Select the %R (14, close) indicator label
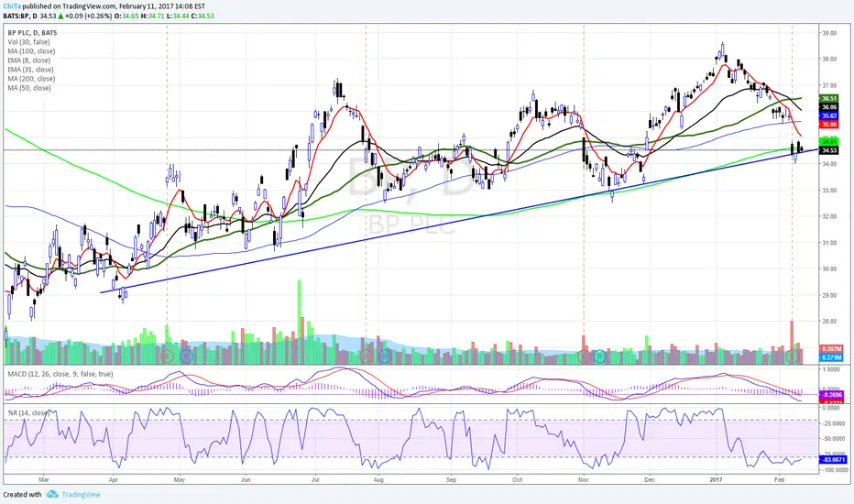The width and height of the screenshot is (854, 504). pos(29,413)
